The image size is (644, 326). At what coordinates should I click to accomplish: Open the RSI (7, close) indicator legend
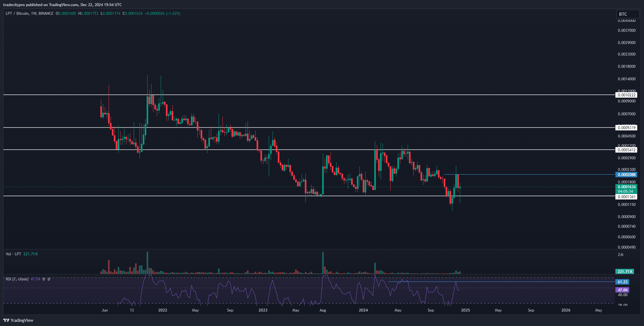[x=17, y=279]
